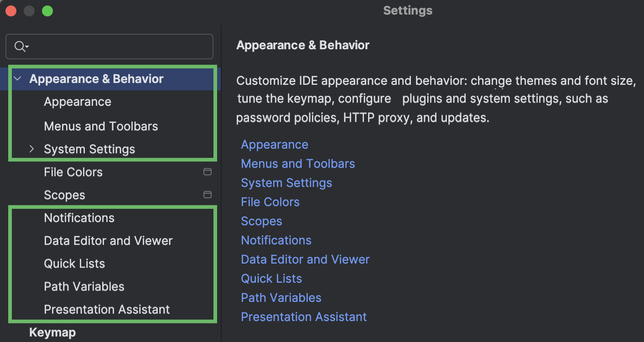
Task: Select Presentation Assistant in the sidebar
Action: pos(106,309)
